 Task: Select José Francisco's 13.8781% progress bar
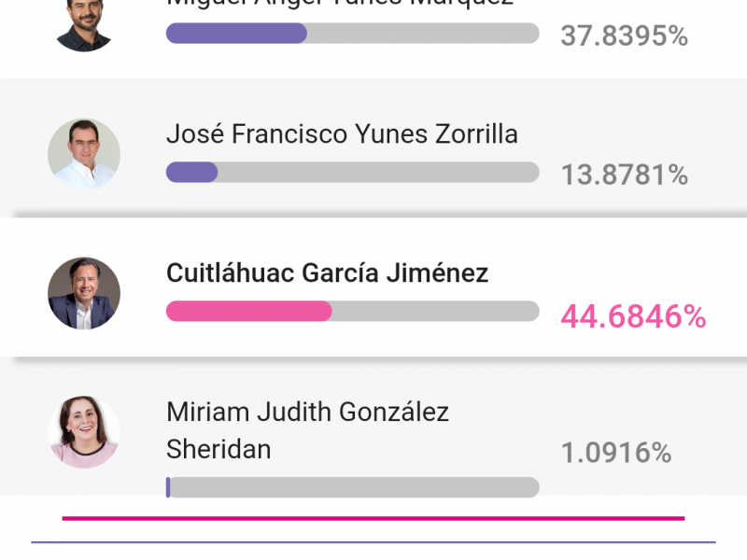[x=353, y=172]
